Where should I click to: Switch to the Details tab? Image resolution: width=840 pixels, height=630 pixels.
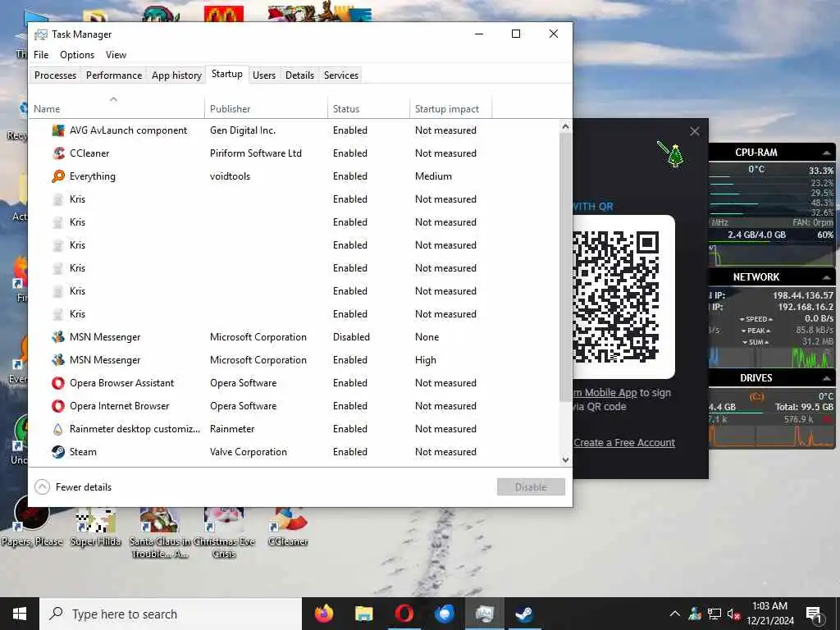(x=299, y=75)
